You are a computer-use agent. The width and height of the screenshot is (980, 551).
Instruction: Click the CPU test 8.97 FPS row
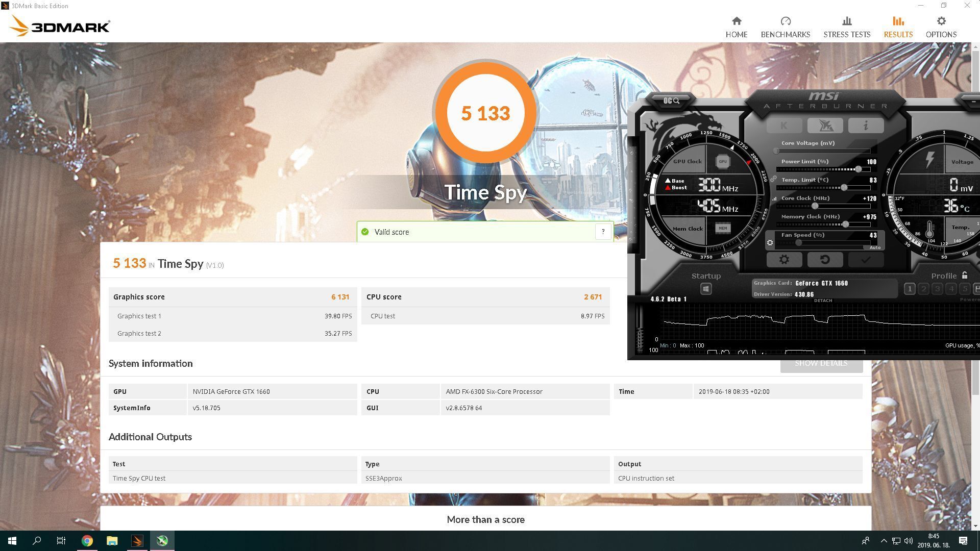pyautogui.click(x=485, y=316)
